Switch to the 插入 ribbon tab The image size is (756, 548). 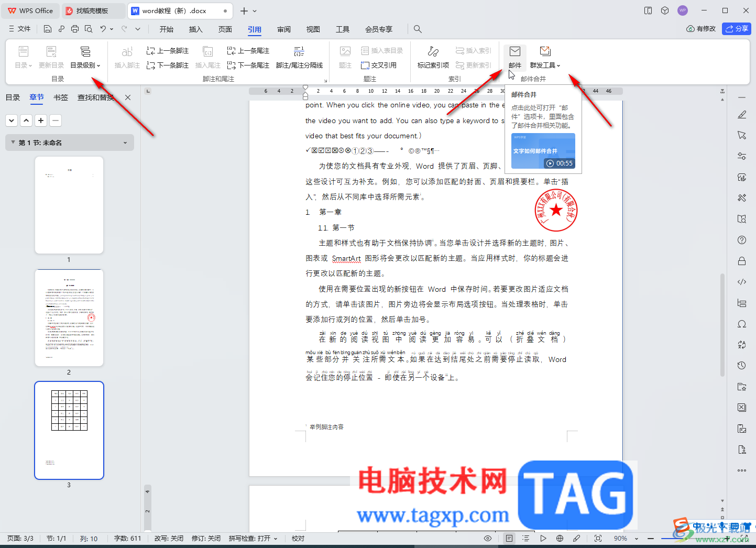pos(195,29)
